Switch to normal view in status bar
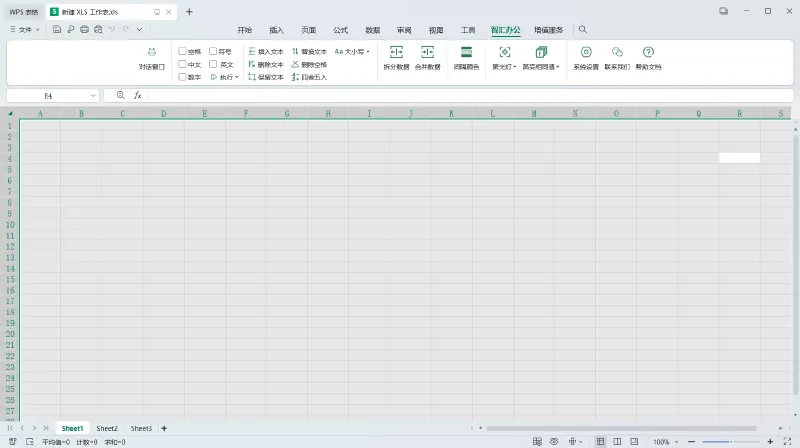The width and height of the screenshot is (800, 448). [x=601, y=441]
